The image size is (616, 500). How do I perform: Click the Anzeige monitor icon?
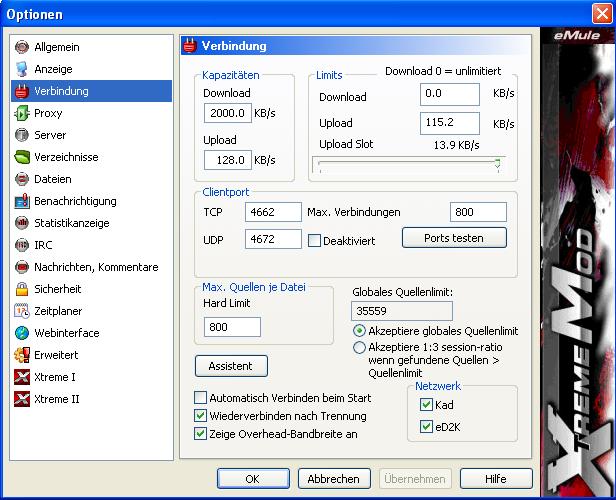tap(22, 69)
